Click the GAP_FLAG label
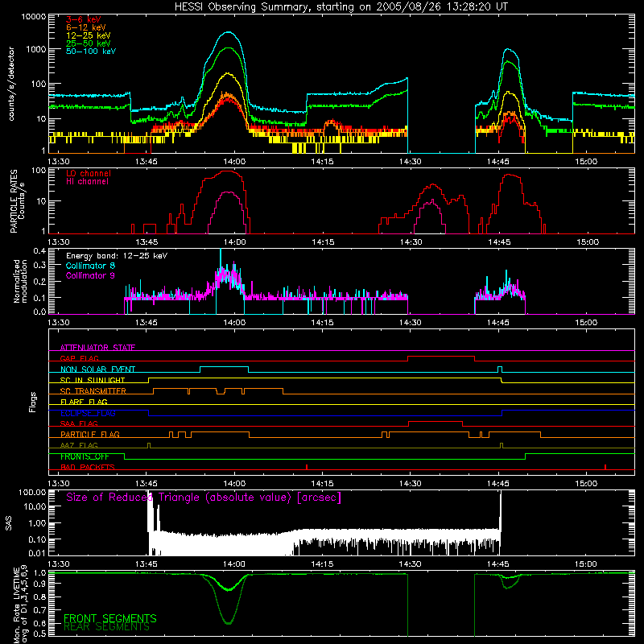The image size is (644, 644). tap(79, 358)
